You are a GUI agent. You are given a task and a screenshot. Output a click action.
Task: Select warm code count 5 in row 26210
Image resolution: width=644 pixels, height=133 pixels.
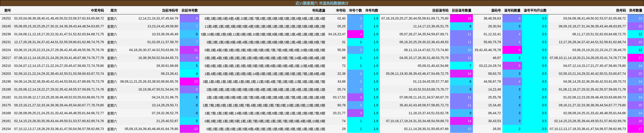(512, 66)
